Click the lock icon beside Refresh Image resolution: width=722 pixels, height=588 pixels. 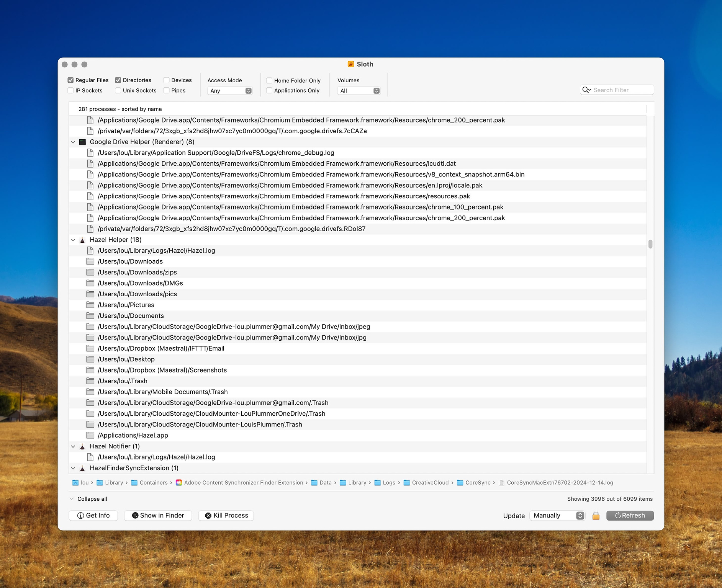click(596, 516)
